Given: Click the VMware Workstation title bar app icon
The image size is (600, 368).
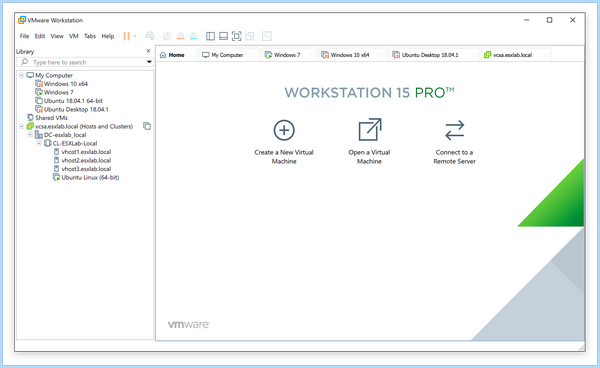Looking at the screenshot, I should (22, 20).
